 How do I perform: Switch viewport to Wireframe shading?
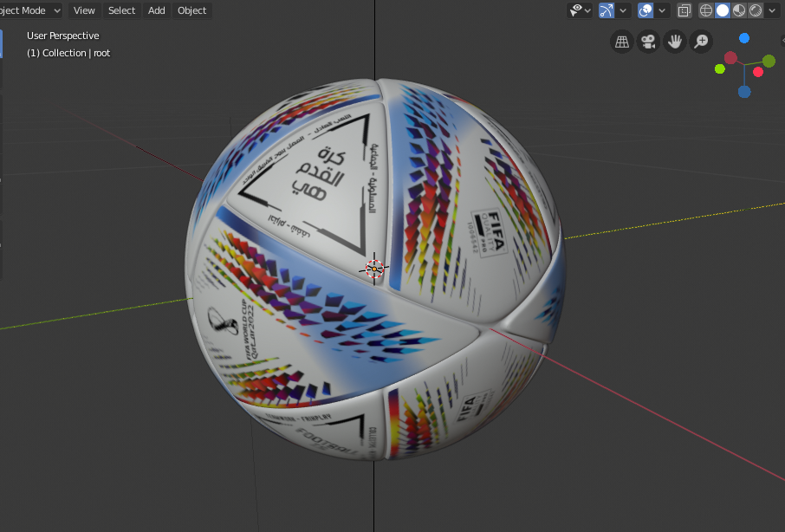[706, 10]
